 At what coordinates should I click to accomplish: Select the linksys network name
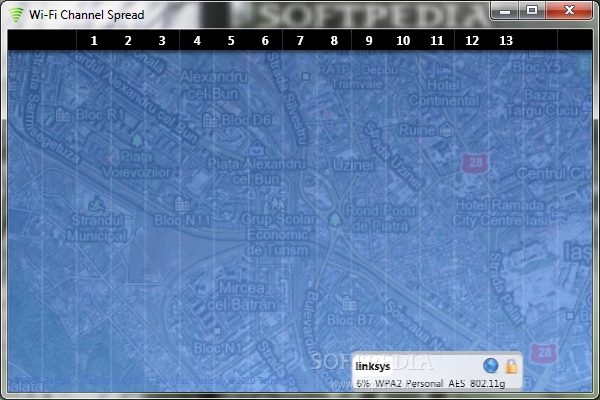click(x=372, y=366)
